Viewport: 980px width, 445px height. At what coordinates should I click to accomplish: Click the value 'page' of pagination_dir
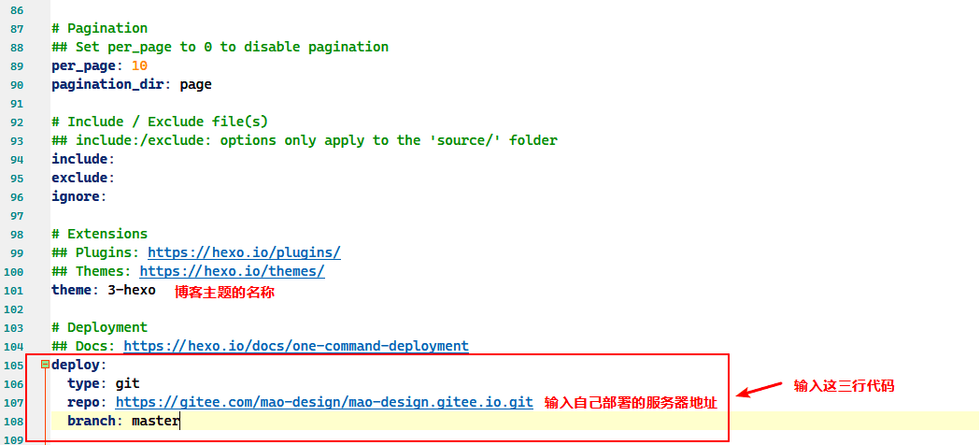click(x=196, y=84)
